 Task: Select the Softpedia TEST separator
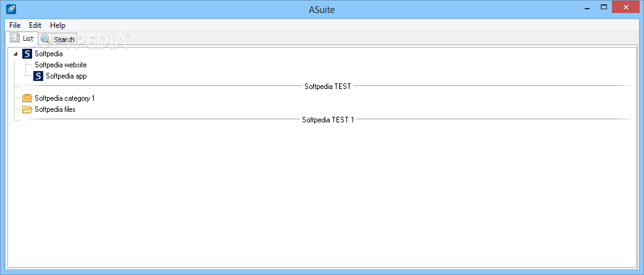pyautogui.click(x=327, y=87)
